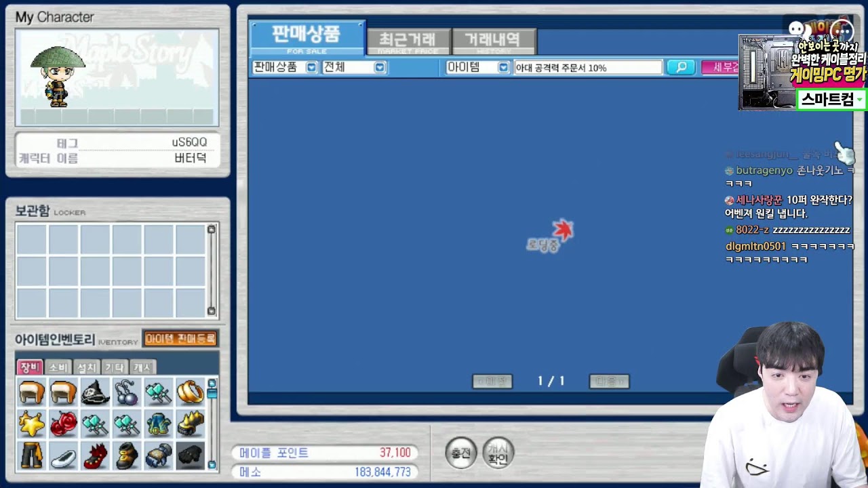Click the chat username dlgmltn0501
868x488 pixels.
click(x=755, y=246)
